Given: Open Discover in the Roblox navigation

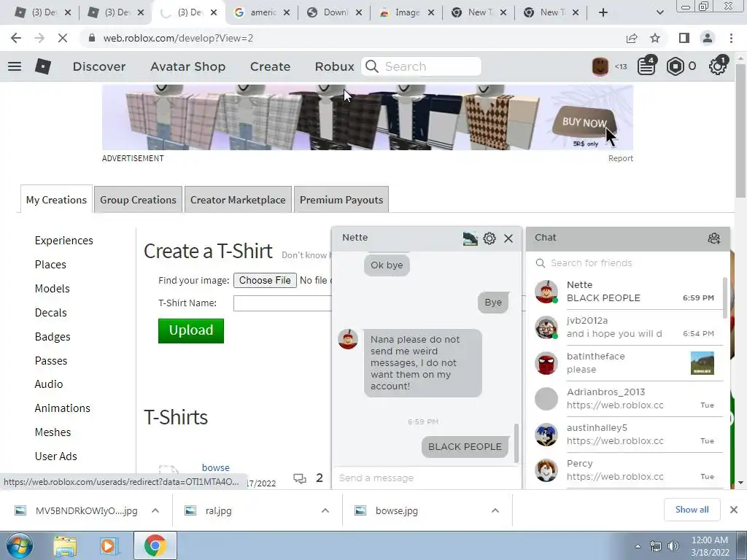Looking at the screenshot, I should click(x=99, y=66).
